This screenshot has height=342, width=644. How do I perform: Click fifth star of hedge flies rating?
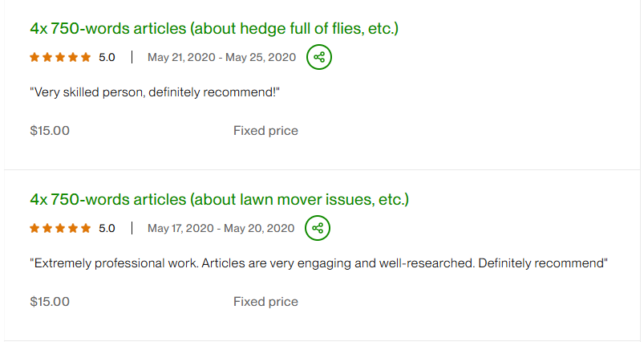tap(86, 58)
